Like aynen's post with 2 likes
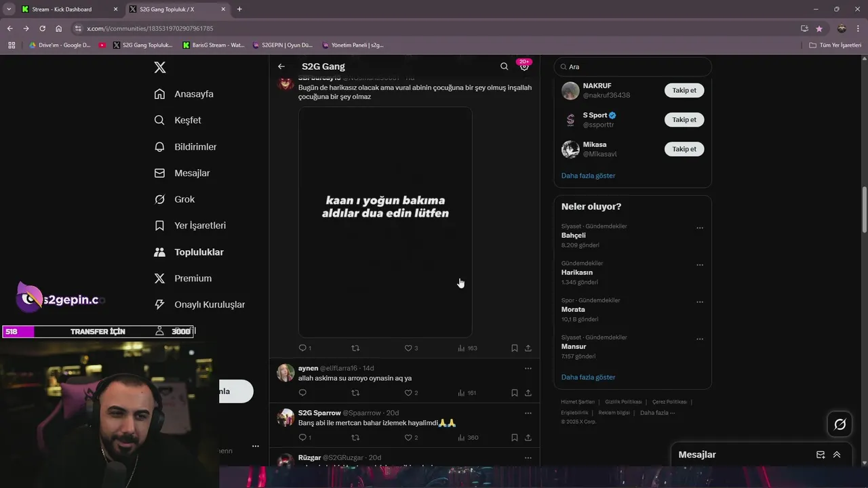 [x=408, y=392]
